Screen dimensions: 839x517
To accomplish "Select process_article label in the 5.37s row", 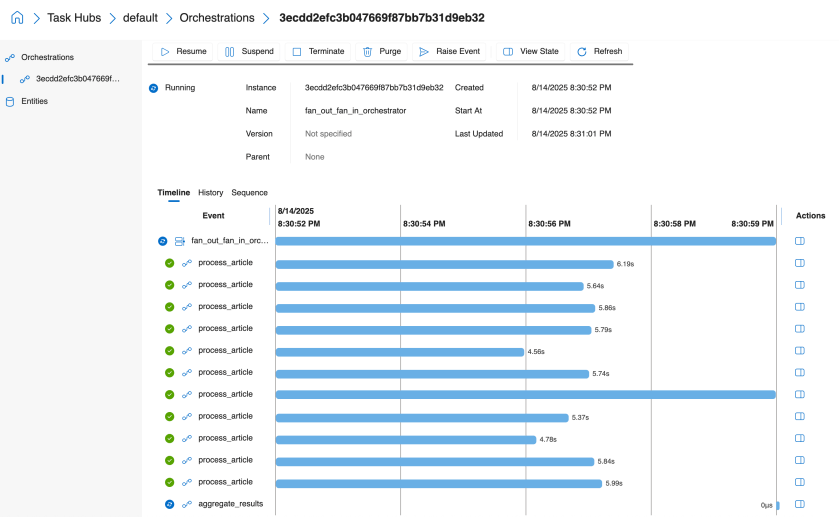I will pos(225,416).
